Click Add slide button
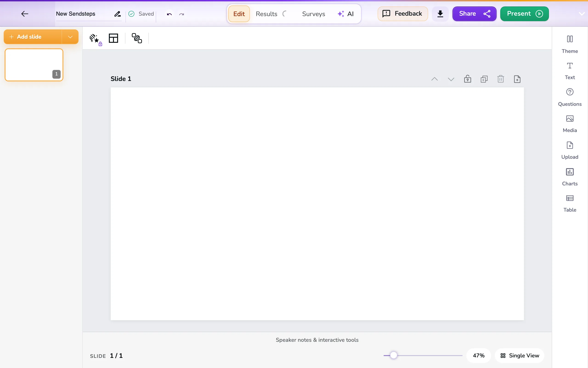This screenshot has height=368, width=588. [33, 37]
